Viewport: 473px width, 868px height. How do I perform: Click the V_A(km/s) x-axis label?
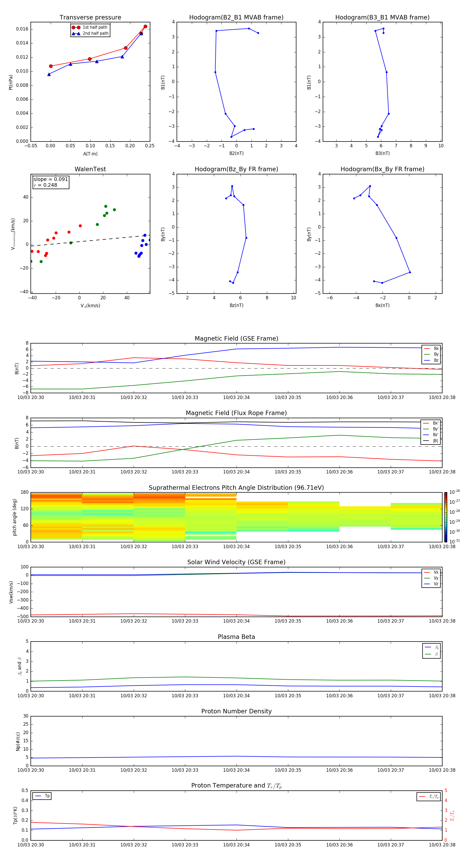click(x=90, y=306)
